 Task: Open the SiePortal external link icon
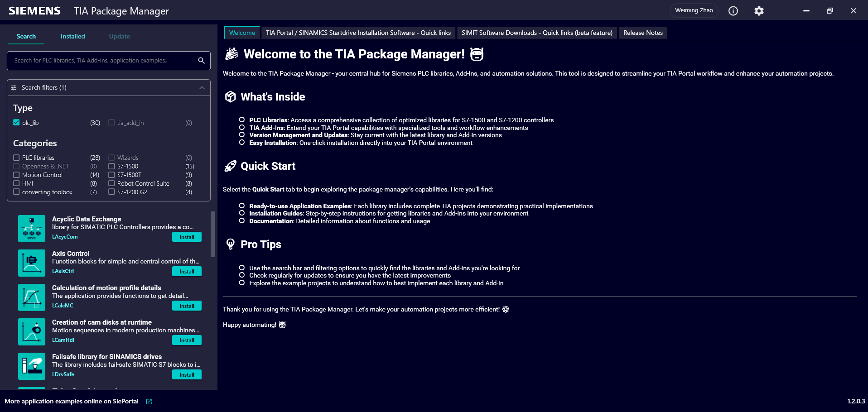click(149, 402)
